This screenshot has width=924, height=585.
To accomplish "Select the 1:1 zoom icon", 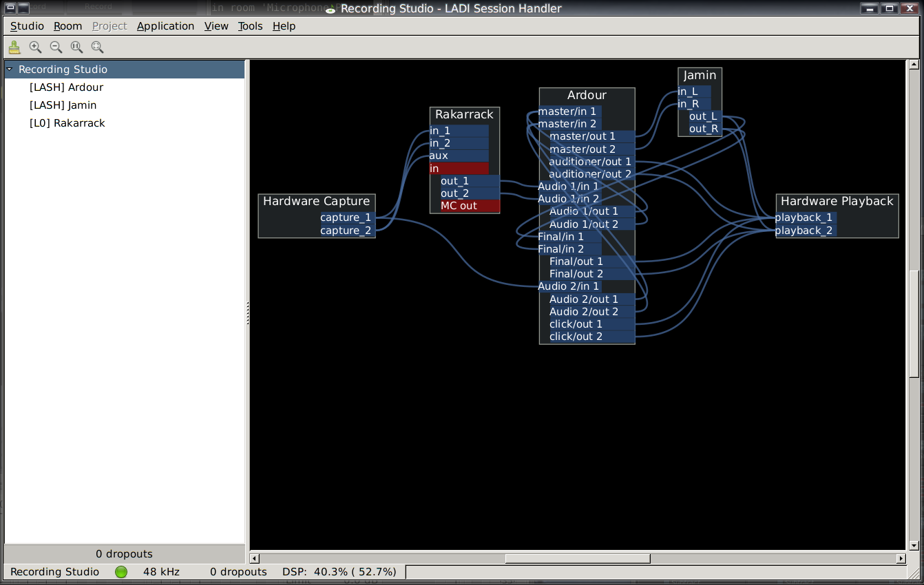I will coord(76,47).
